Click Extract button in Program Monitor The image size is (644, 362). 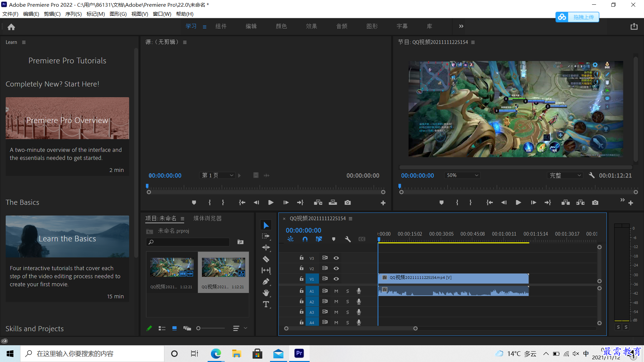580,202
